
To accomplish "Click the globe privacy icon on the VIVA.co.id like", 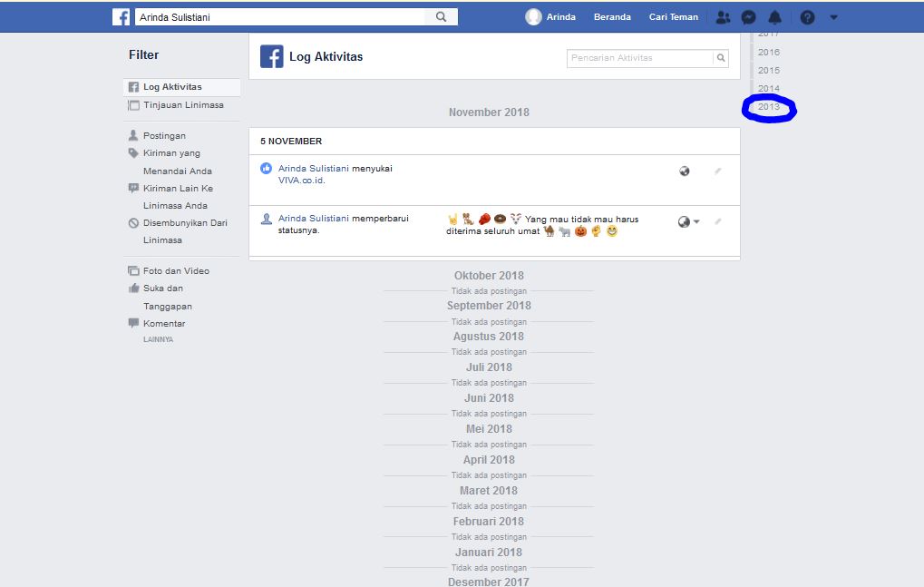I will pos(684,171).
